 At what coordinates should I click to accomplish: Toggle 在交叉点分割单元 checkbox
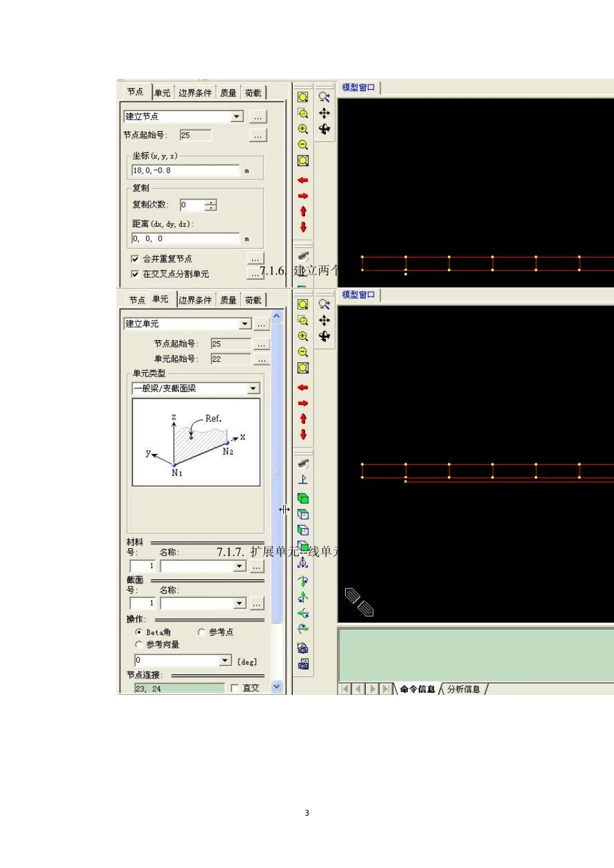pos(135,274)
